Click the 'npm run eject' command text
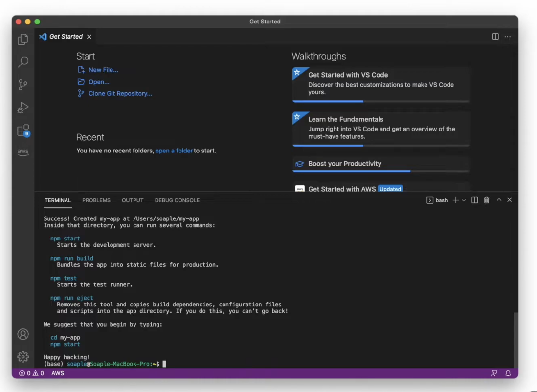Screen dimensions: 537x392 [71, 298]
